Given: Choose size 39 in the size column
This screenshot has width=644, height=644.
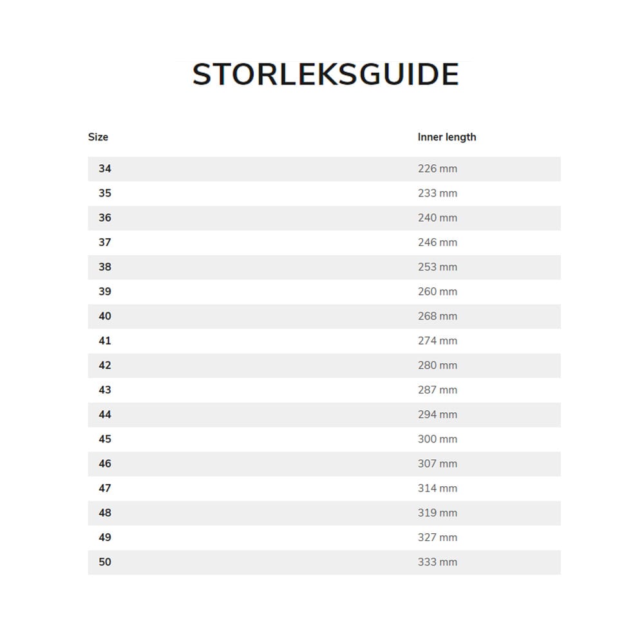Looking at the screenshot, I should click(105, 292).
